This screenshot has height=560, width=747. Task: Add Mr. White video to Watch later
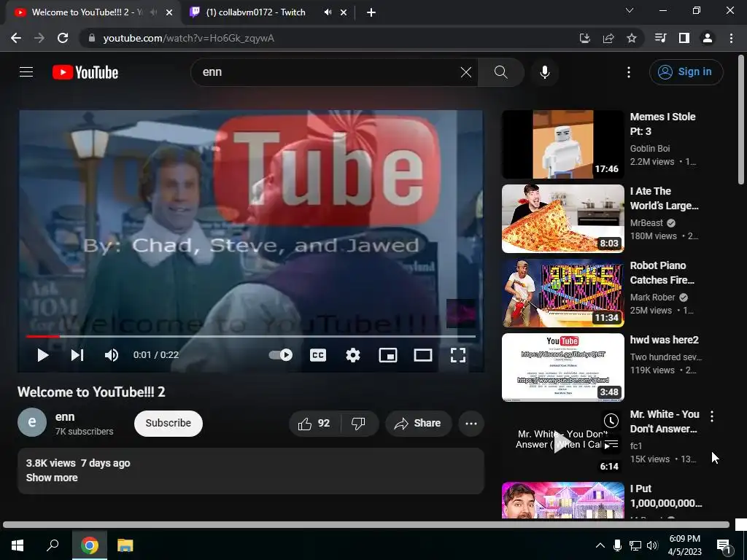611,421
